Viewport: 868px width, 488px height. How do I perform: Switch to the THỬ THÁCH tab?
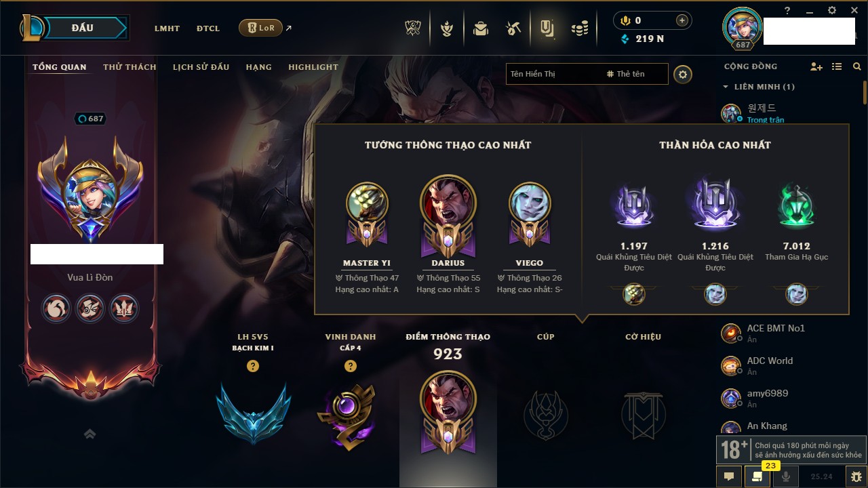[130, 67]
